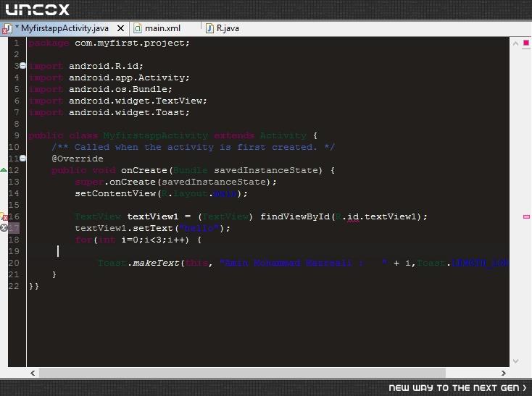Collapse the imports fold at line 3
532x396 pixels.
click(22, 66)
